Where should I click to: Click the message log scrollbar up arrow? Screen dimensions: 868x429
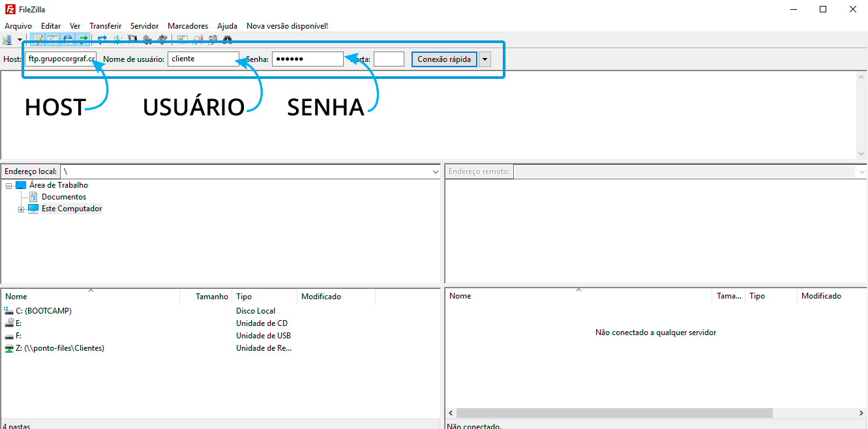(x=861, y=76)
